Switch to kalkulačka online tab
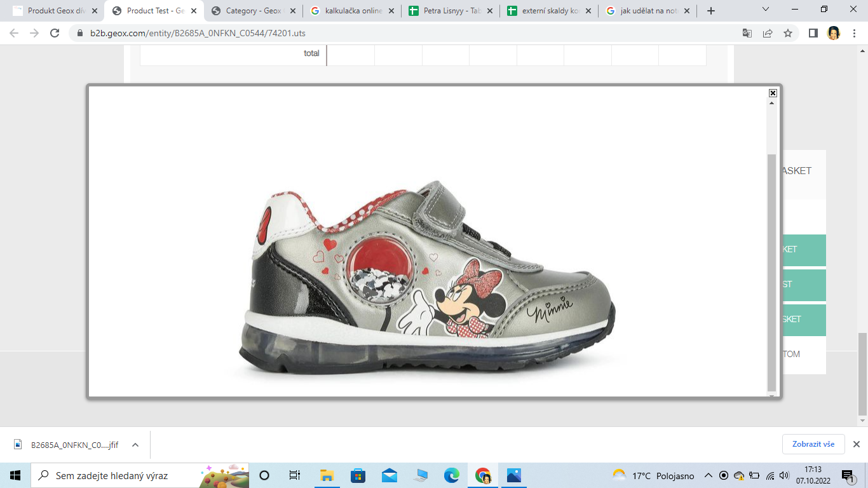Screen dimensions: 868x488 (x=353, y=11)
